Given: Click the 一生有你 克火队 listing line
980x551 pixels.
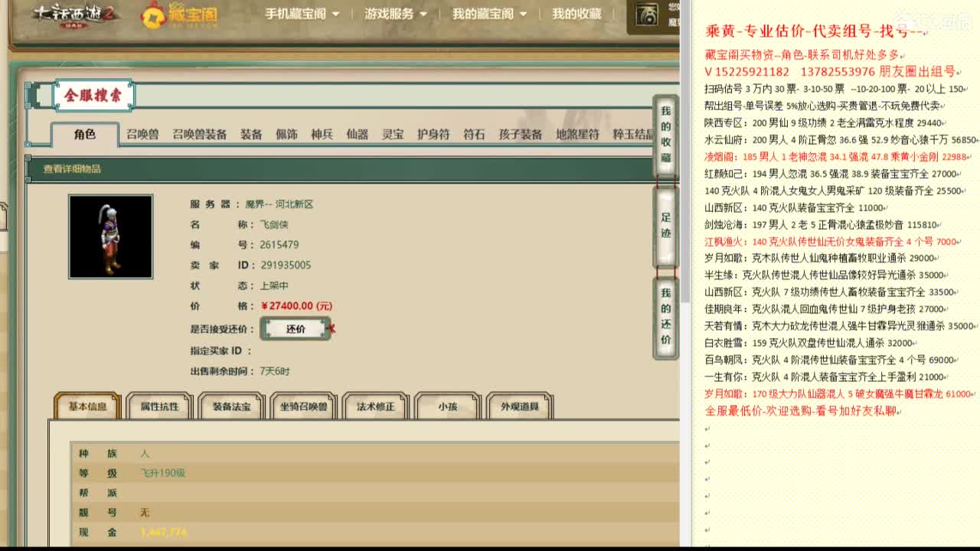Looking at the screenshot, I should coord(825,377).
